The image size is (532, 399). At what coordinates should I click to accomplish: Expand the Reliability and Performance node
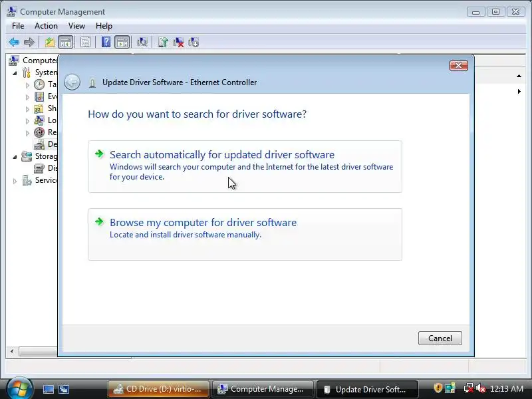[27, 133]
